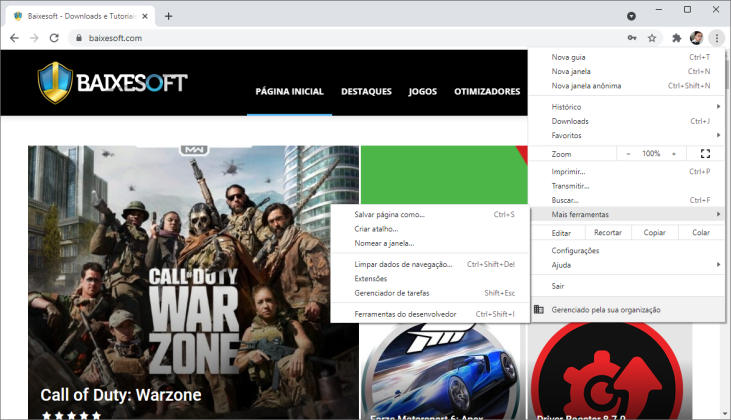Click the zoom level 100% value
731x420 pixels.
click(x=651, y=153)
